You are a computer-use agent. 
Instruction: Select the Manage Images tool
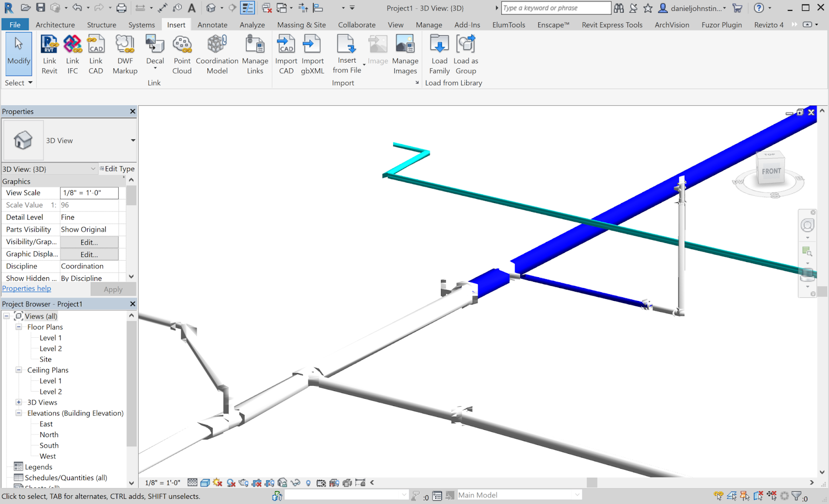coord(405,53)
